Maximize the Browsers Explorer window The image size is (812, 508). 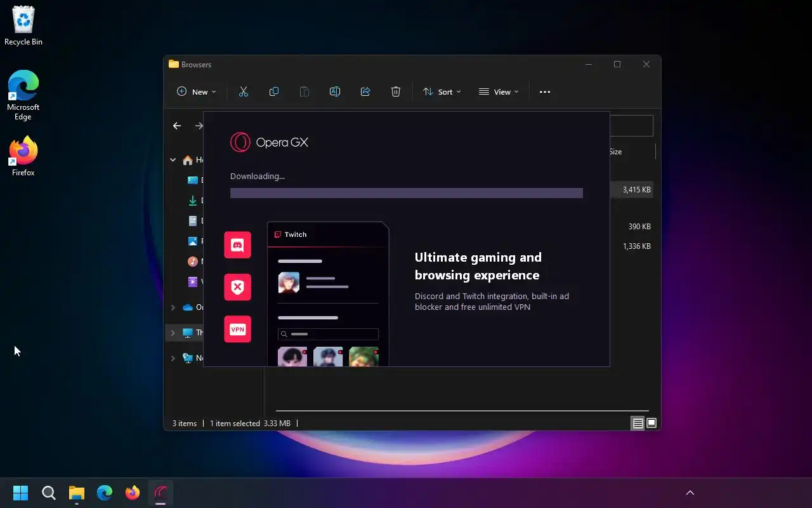click(617, 64)
